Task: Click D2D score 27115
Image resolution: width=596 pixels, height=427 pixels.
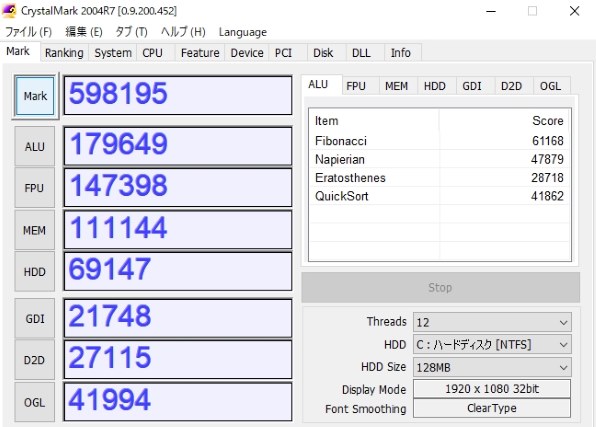Action: pyautogui.click(x=178, y=359)
